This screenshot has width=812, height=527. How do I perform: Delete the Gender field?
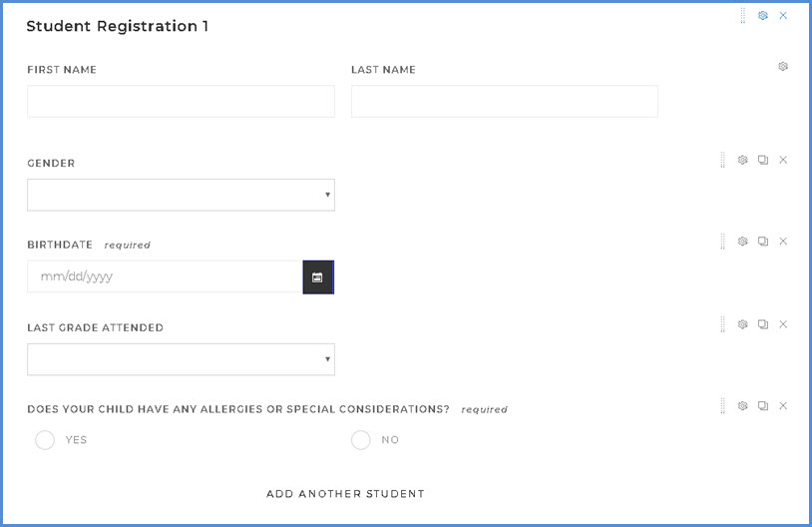pos(783,160)
